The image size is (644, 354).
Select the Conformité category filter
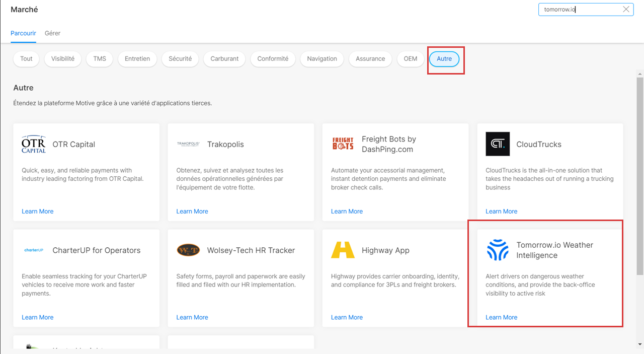pos(273,59)
